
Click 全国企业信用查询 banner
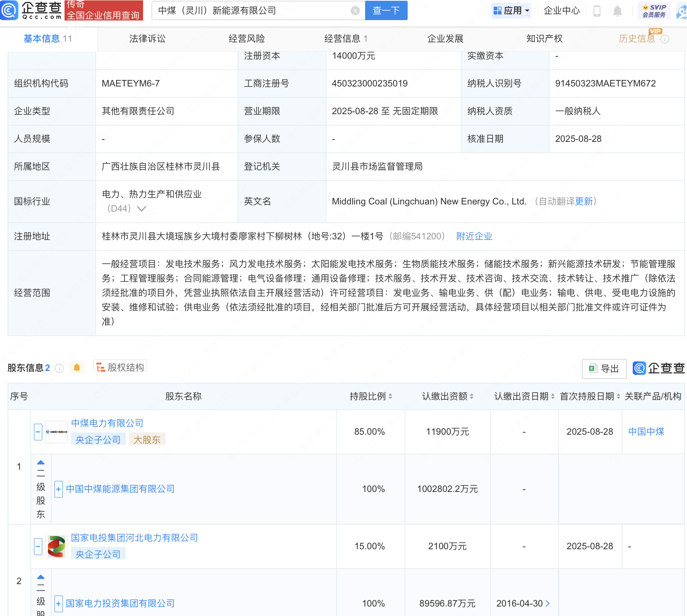(104, 10)
